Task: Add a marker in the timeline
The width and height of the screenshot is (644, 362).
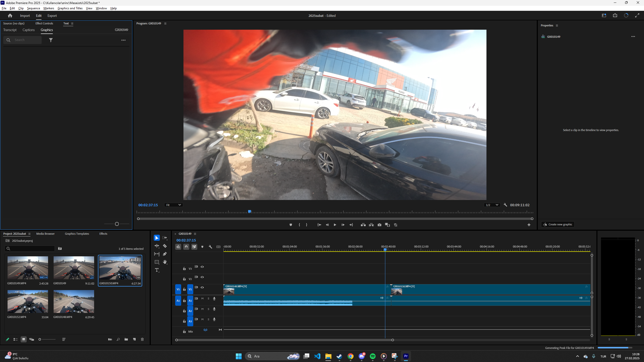Action: coord(202,247)
